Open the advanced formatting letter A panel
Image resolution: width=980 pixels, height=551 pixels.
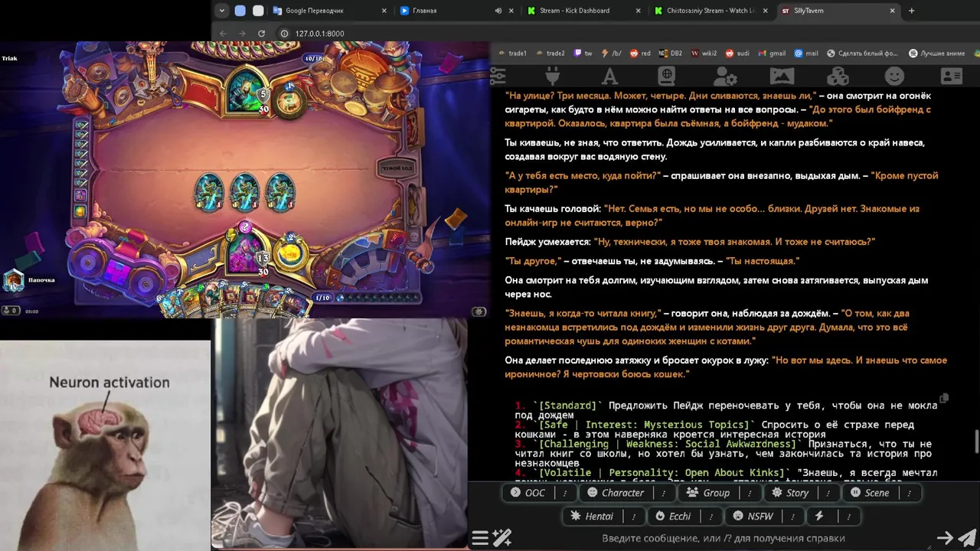(609, 76)
